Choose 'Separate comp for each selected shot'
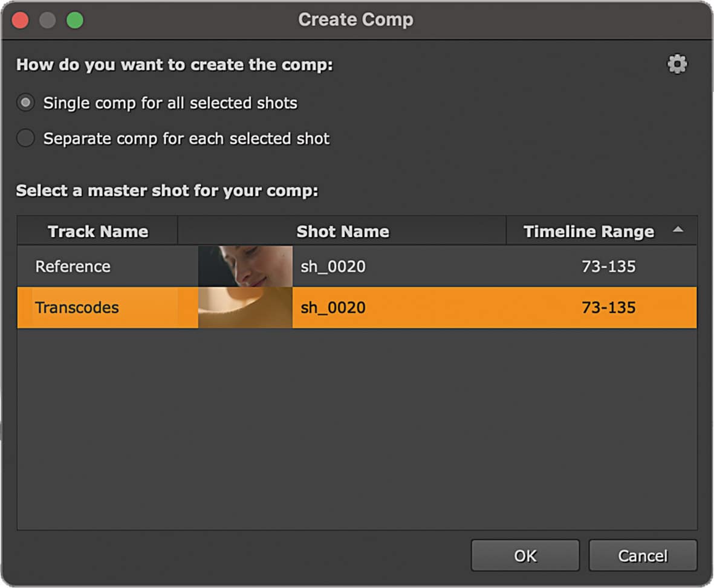Image resolution: width=714 pixels, height=588 pixels. pos(25,138)
